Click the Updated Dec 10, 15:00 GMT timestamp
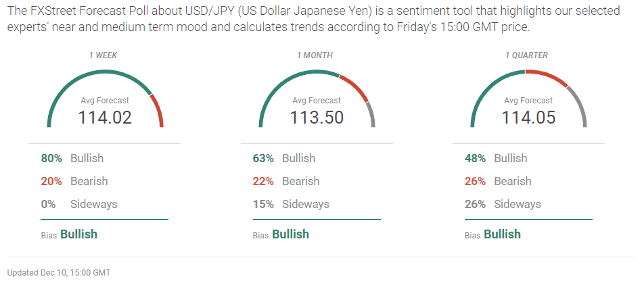644x285 pixels. tap(58, 273)
